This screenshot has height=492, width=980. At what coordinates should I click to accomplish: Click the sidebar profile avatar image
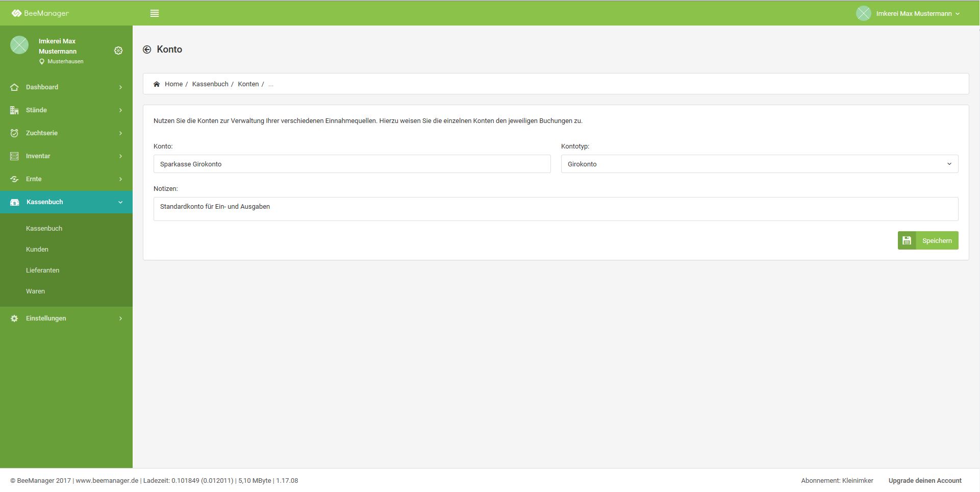point(19,45)
